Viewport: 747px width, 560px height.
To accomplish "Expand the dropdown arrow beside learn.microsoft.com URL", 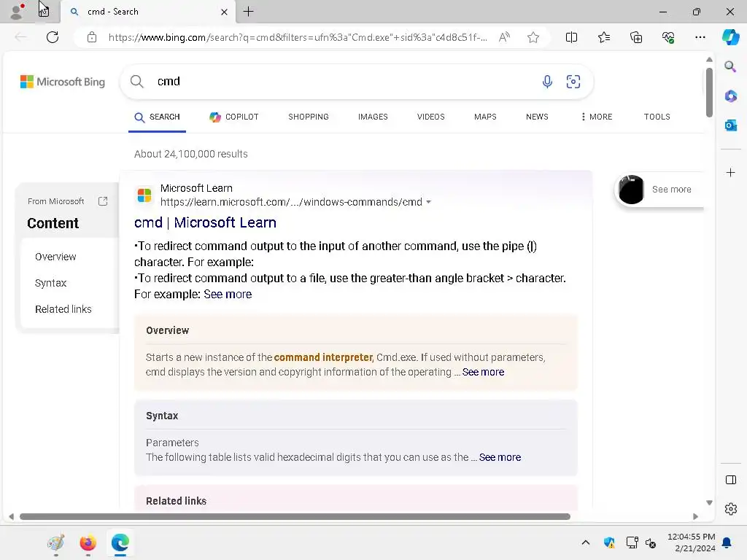I will pos(429,202).
